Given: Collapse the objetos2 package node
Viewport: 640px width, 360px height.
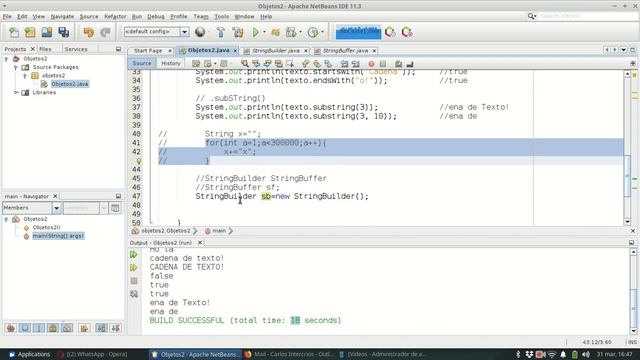Looking at the screenshot, I should [25, 76].
